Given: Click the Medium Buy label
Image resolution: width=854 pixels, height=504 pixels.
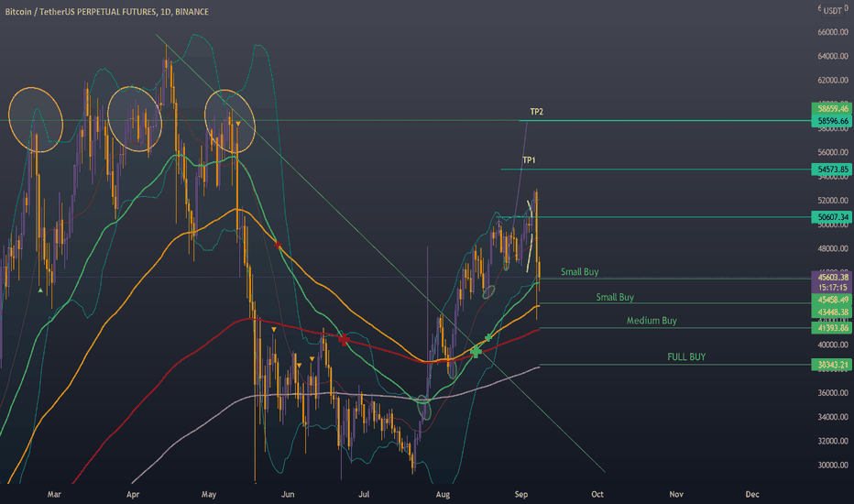Looking at the screenshot, I should pos(651,321).
